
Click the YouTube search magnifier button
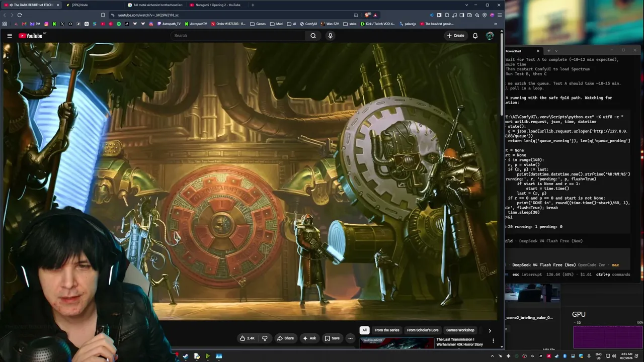coord(313,36)
